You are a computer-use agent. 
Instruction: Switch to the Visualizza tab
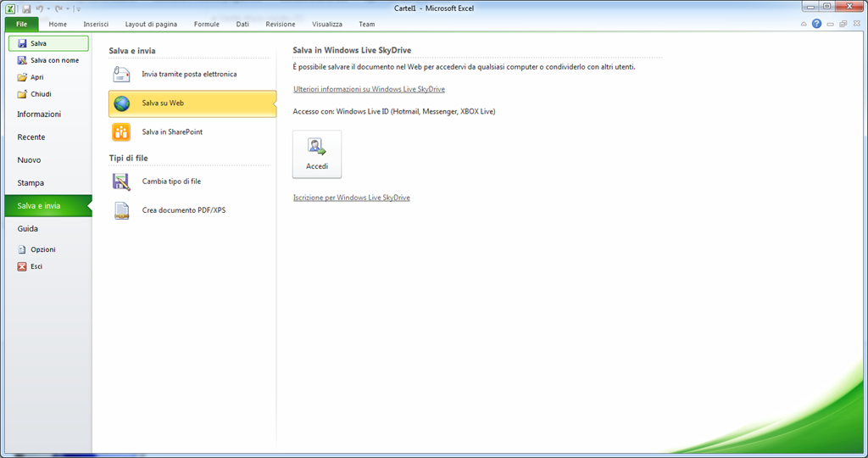[327, 25]
